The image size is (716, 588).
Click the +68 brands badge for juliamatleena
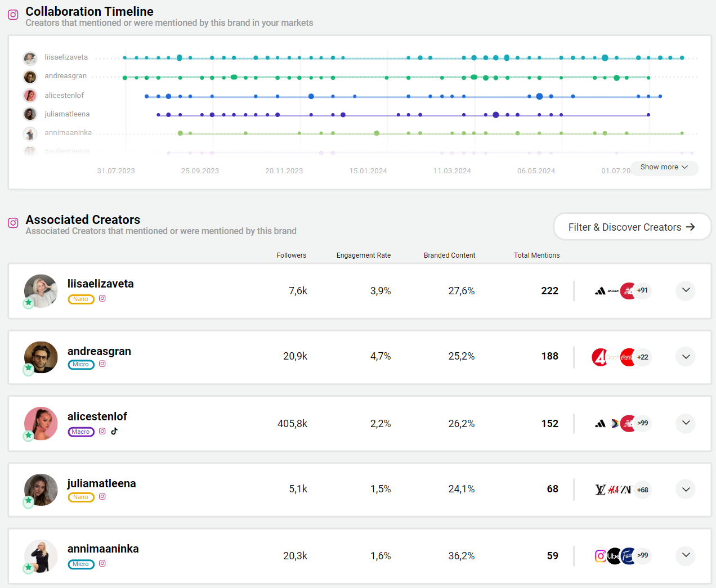642,490
